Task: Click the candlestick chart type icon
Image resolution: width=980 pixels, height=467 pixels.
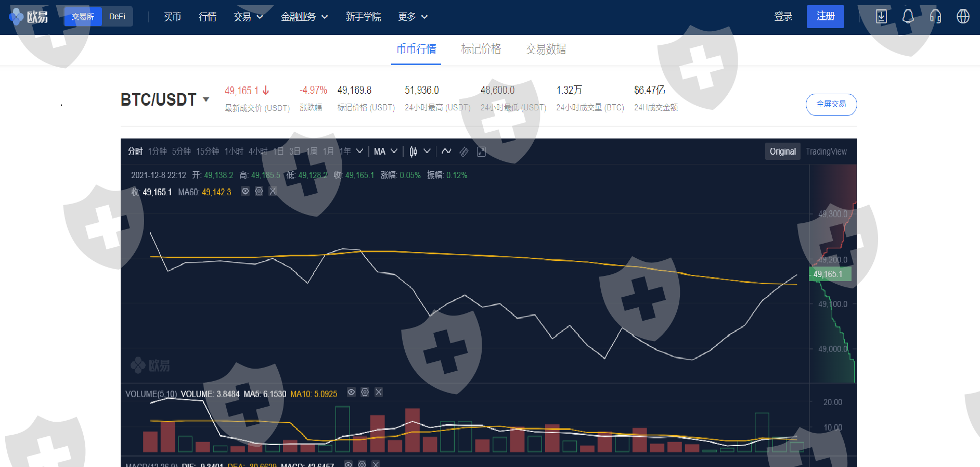Action: 413,152
